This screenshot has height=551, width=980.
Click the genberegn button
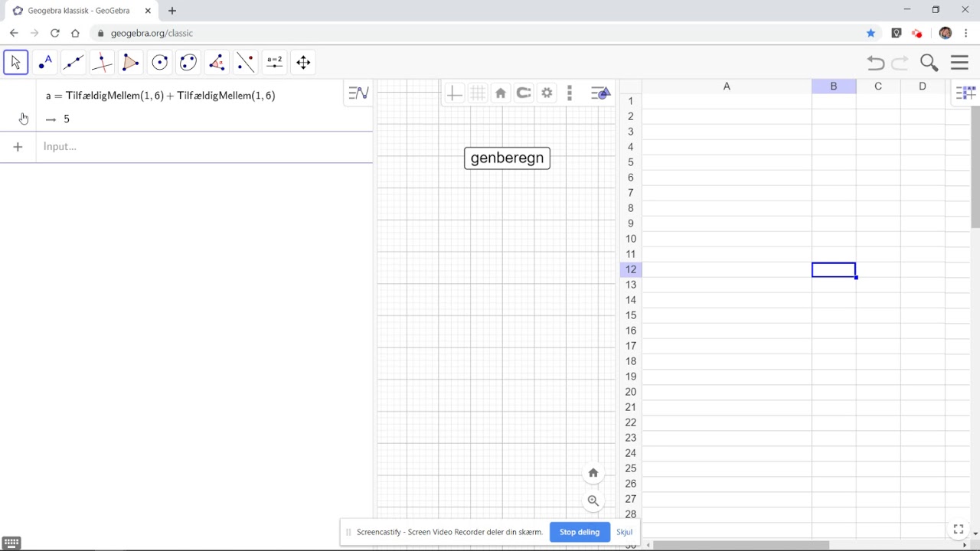point(507,158)
